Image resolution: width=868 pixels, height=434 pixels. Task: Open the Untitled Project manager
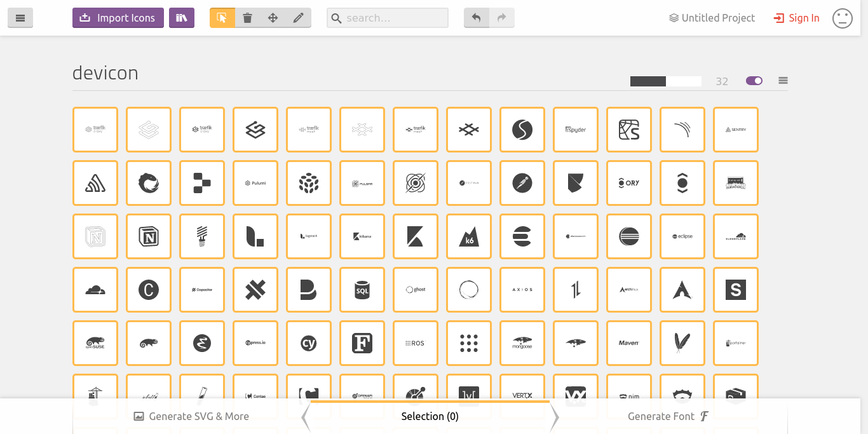point(712,18)
